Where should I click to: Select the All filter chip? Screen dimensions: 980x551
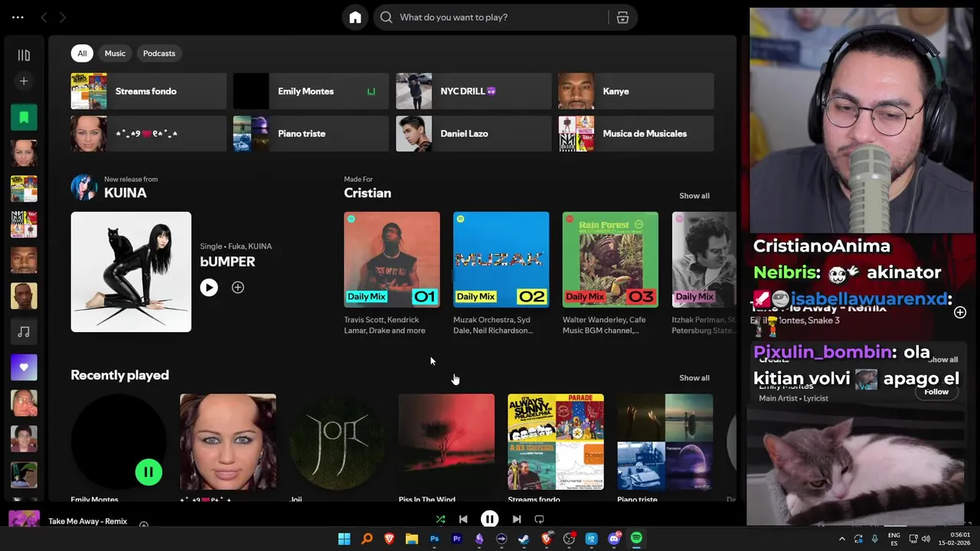[82, 54]
